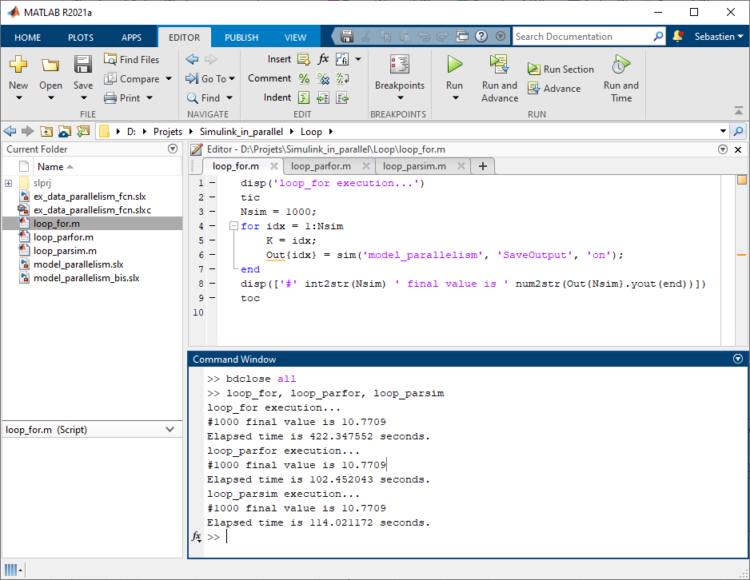Screen dimensions: 750x580
Task: Click the Advance button
Action: [x=554, y=88]
